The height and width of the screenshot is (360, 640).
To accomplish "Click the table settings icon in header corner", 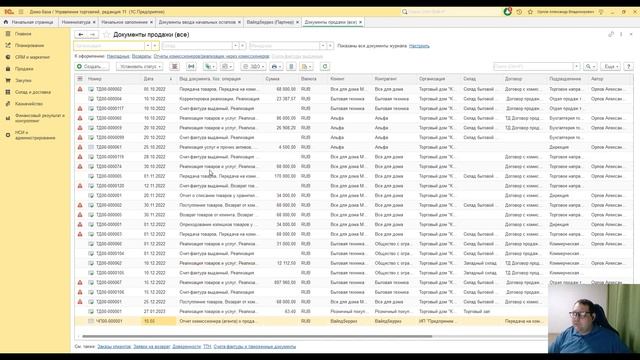I will [80, 79].
